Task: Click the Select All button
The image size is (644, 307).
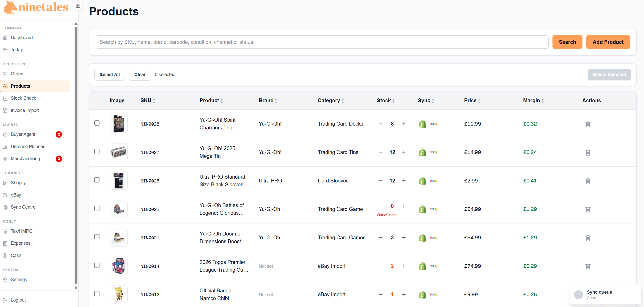Action: tap(110, 75)
